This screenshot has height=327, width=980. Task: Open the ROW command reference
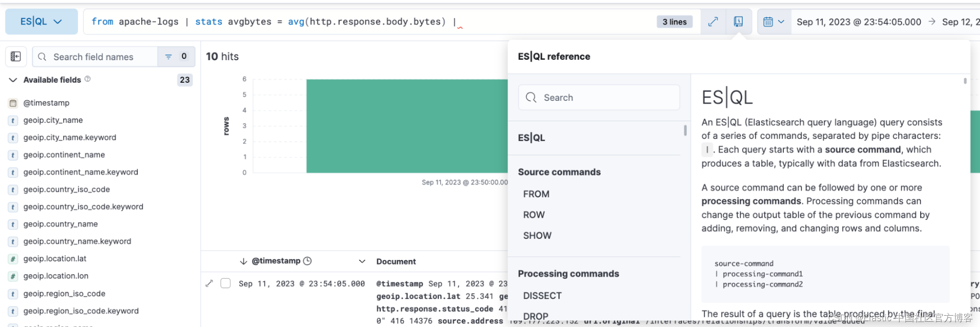(534, 215)
